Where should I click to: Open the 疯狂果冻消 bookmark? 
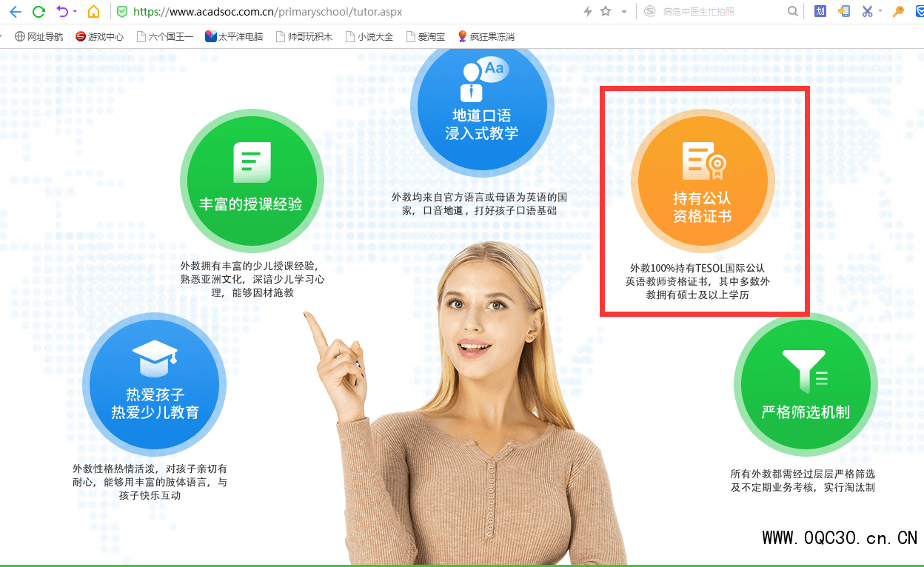pyautogui.click(x=486, y=36)
